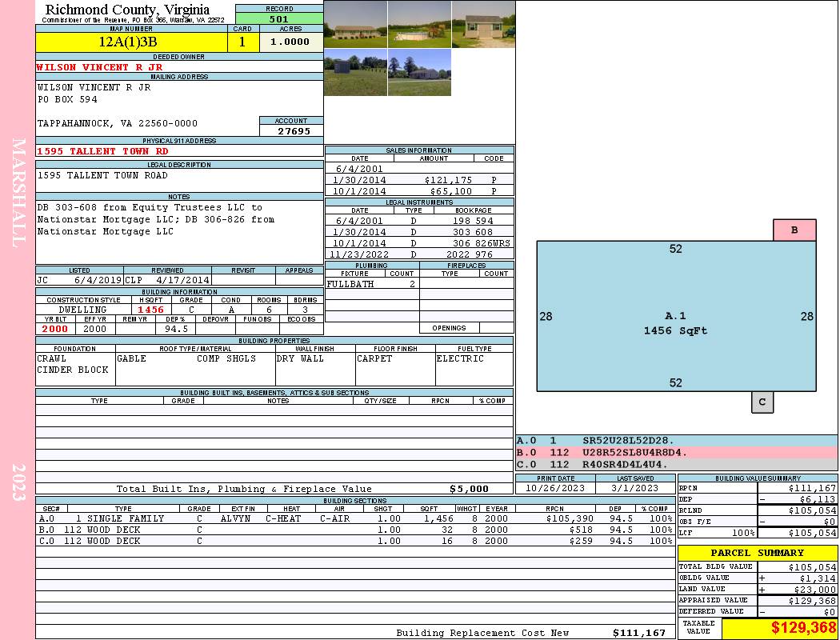Open the tan storage shed photo thumbnail

click(x=483, y=24)
